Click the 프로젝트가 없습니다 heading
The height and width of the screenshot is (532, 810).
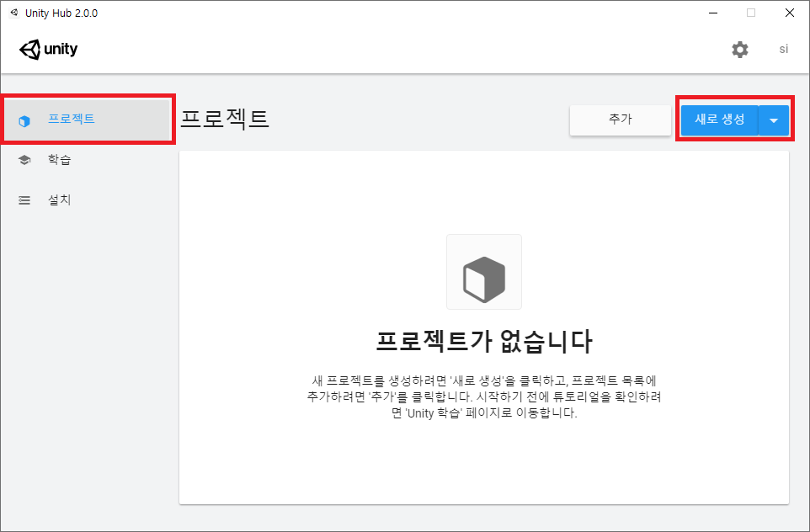(x=484, y=342)
